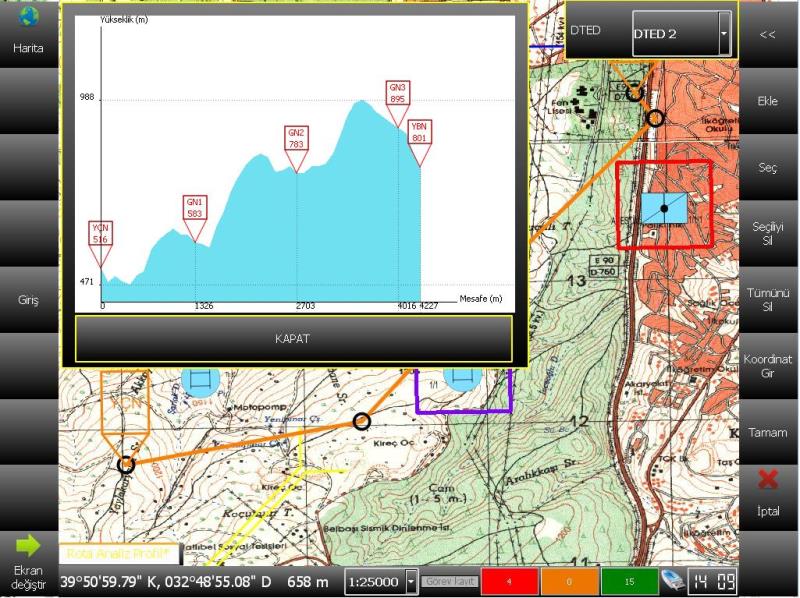The width and height of the screenshot is (800, 598).
Task: Click the green status indicator showing 15
Action: [x=630, y=581]
